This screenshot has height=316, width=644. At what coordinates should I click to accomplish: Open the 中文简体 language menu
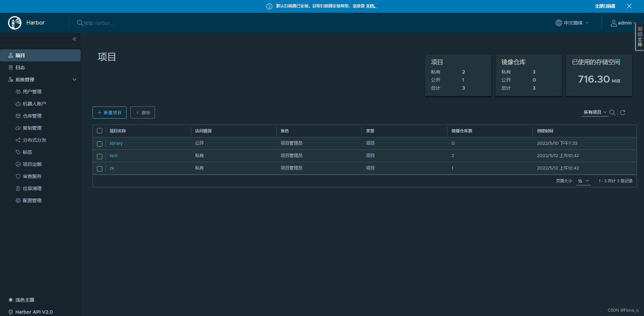tap(572, 23)
